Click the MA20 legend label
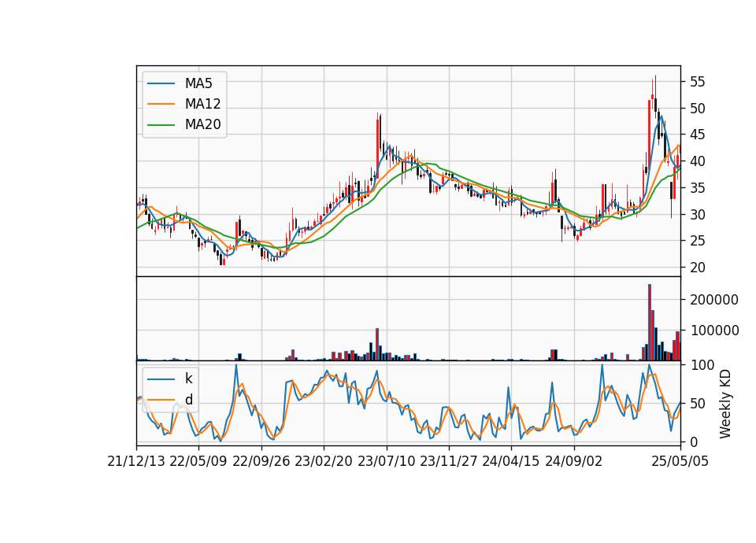The image size is (756, 543). tap(202, 125)
